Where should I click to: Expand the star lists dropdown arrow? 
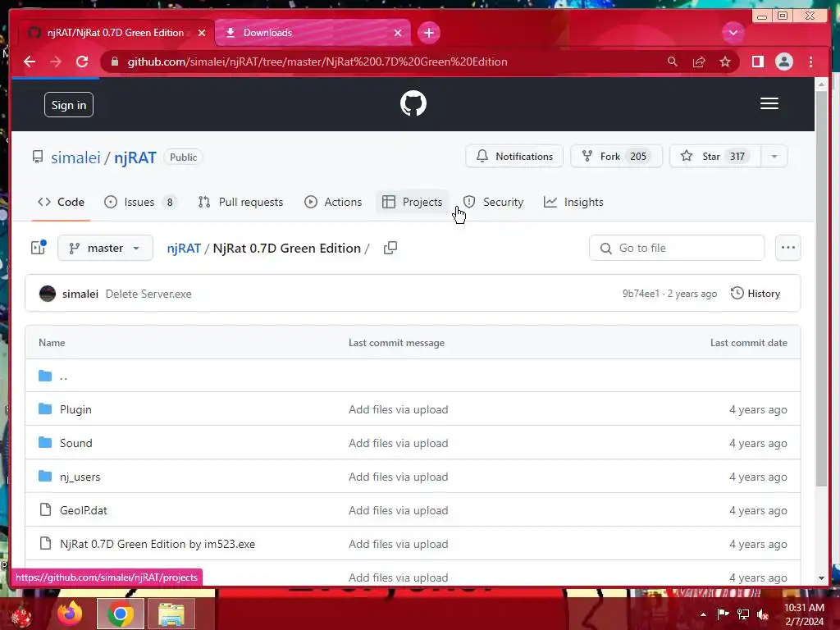[774, 157]
